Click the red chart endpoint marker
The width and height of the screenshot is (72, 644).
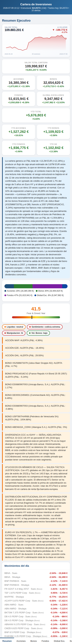(66, 39)
